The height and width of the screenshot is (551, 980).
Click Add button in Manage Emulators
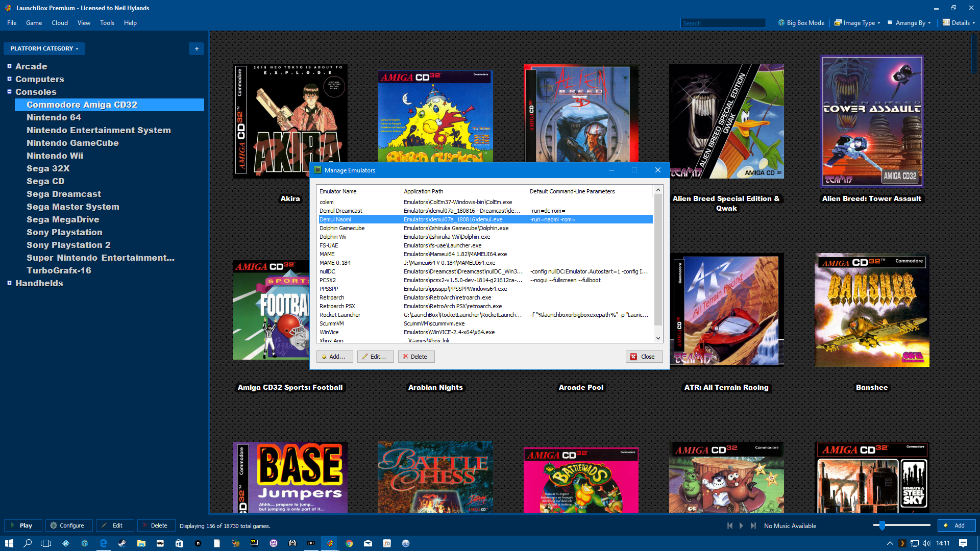pyautogui.click(x=334, y=357)
